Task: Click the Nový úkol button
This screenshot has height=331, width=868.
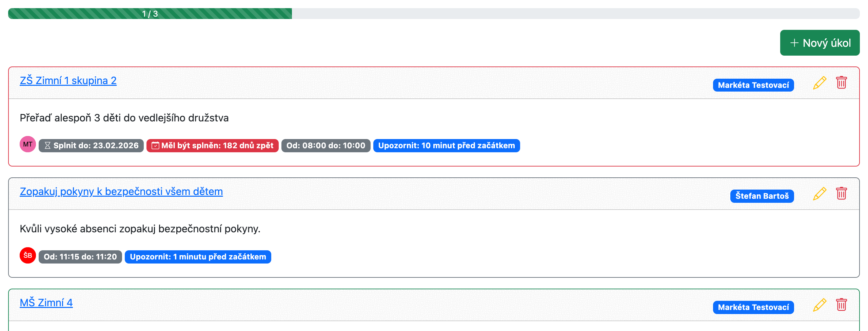Action: 820,43
